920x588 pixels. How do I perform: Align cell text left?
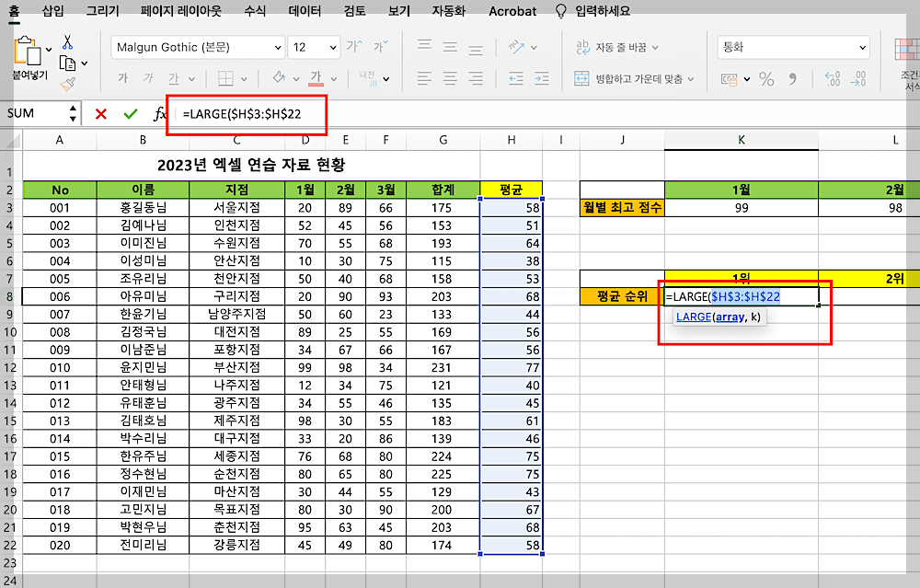point(424,78)
